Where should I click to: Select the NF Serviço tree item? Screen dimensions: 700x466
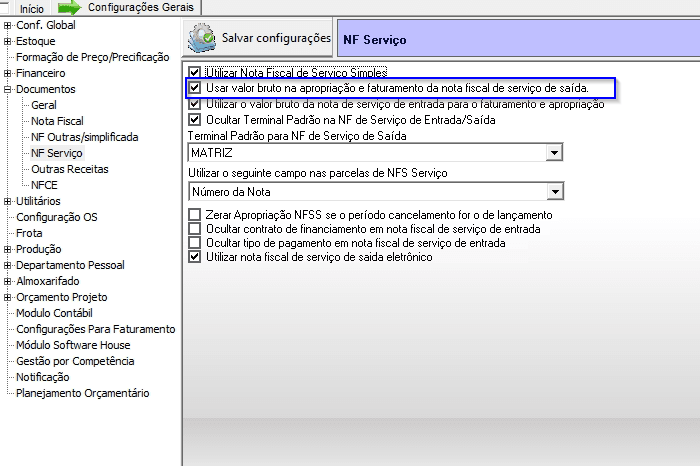[57, 153]
